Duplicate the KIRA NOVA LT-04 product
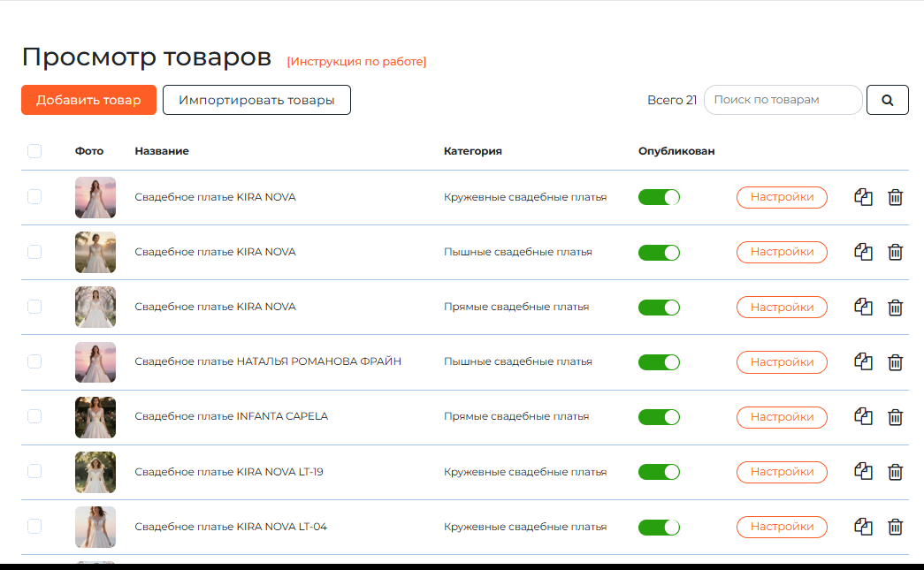This screenshot has width=924, height=570. point(863,526)
